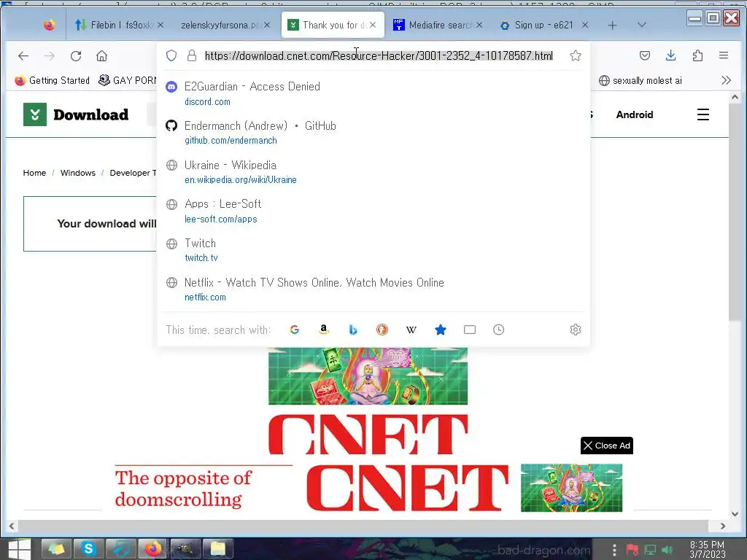Open the Extensions puzzle icon
This screenshot has width=747, height=560.
(x=697, y=55)
